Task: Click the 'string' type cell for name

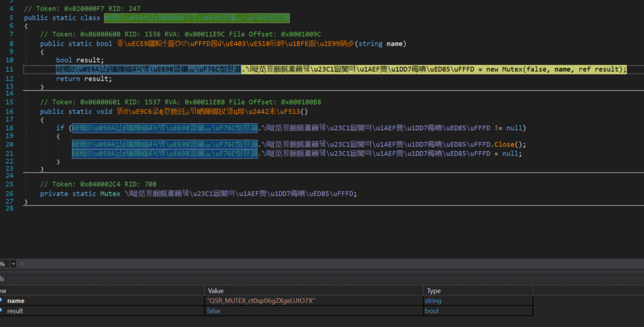Action: pyautogui.click(x=433, y=301)
